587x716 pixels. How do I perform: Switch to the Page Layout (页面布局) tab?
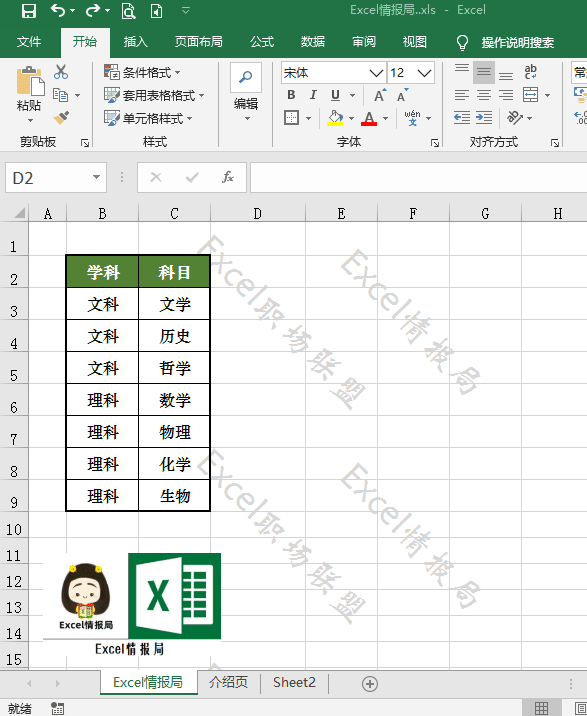point(199,42)
